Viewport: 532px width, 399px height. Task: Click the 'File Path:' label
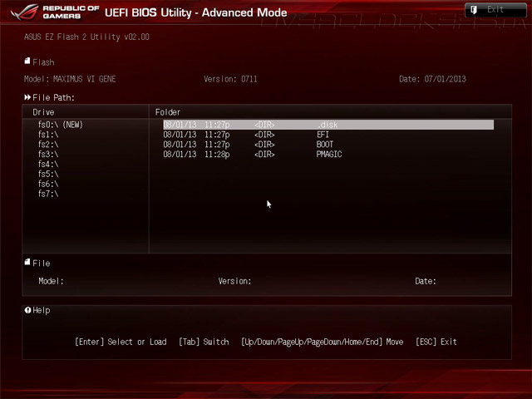53,97
